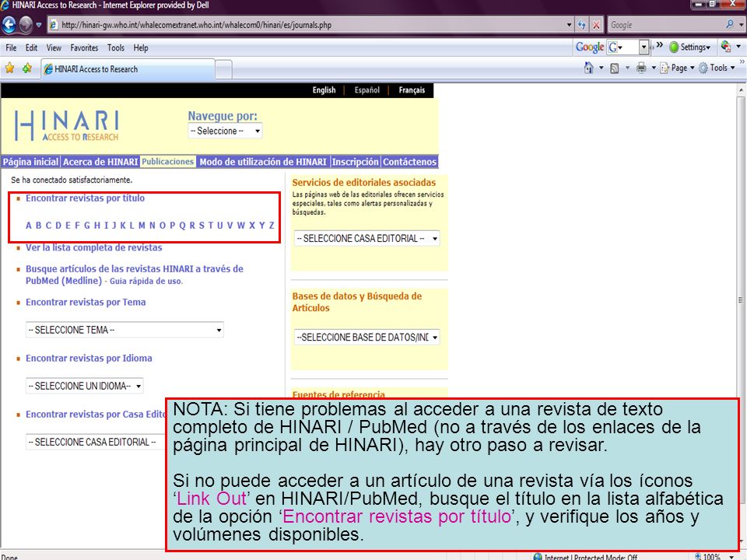Open the recent pages dropdown beside Forward
This screenshot has height=560, width=747.
coord(39,25)
